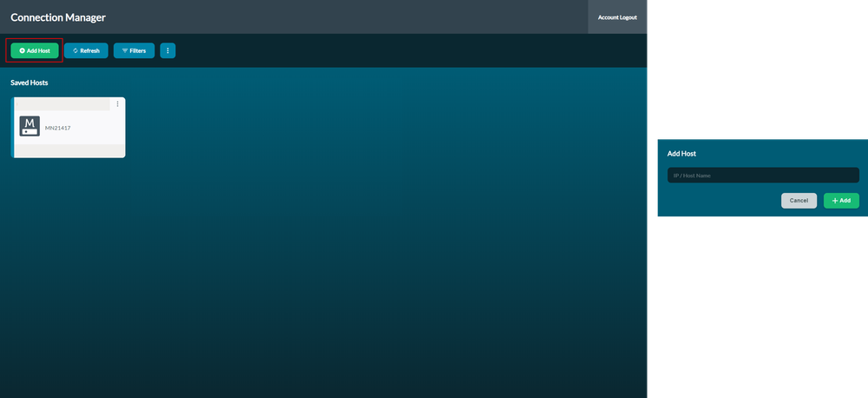
Task: Cancel the Add Host dialog
Action: click(799, 201)
